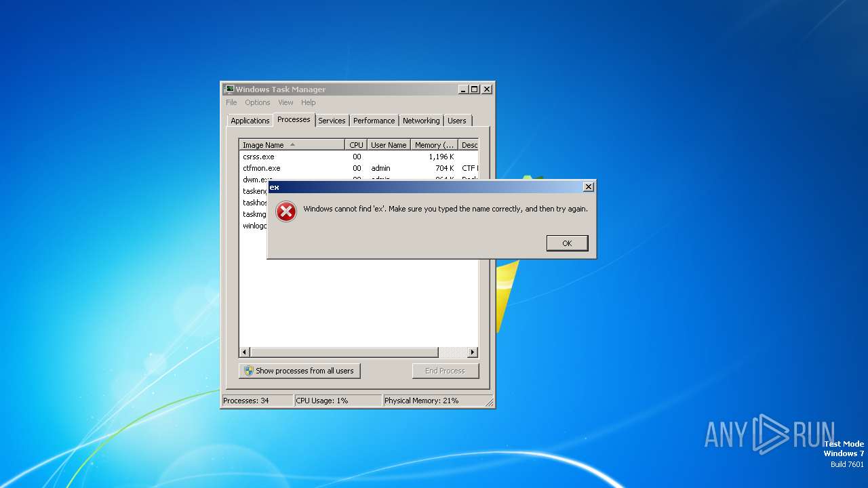Click the admin user name for ctfmon.exe
This screenshot has width=868, height=488.
click(380, 168)
